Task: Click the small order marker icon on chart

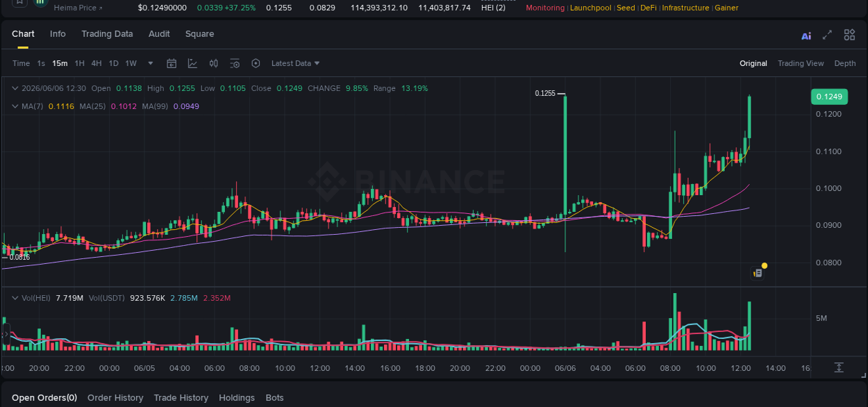Action: (x=758, y=273)
